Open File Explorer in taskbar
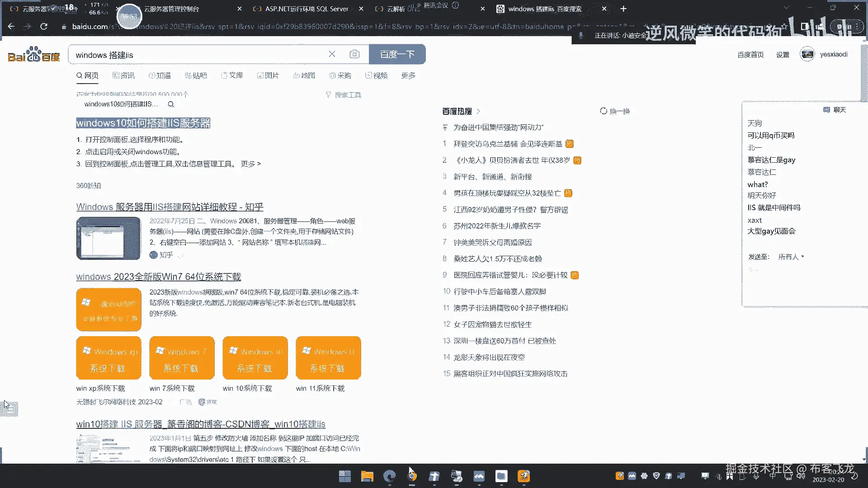Viewport: 868px width, 488px height. (367, 476)
